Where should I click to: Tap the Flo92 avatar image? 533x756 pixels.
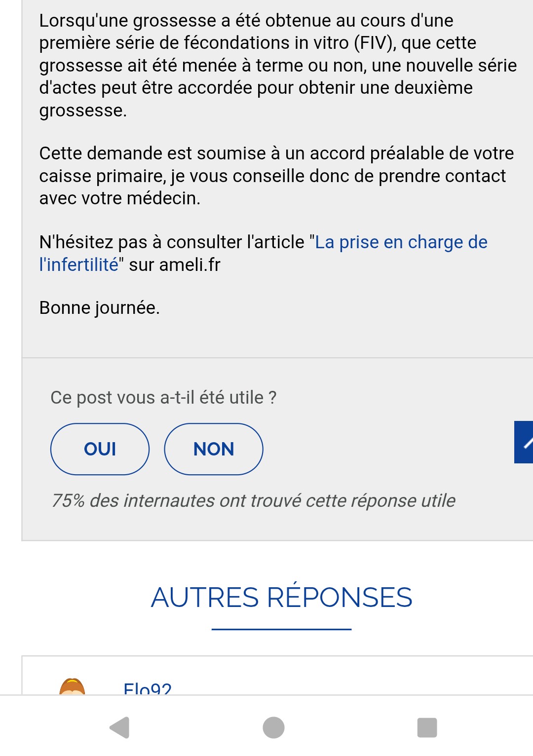[x=72, y=686]
